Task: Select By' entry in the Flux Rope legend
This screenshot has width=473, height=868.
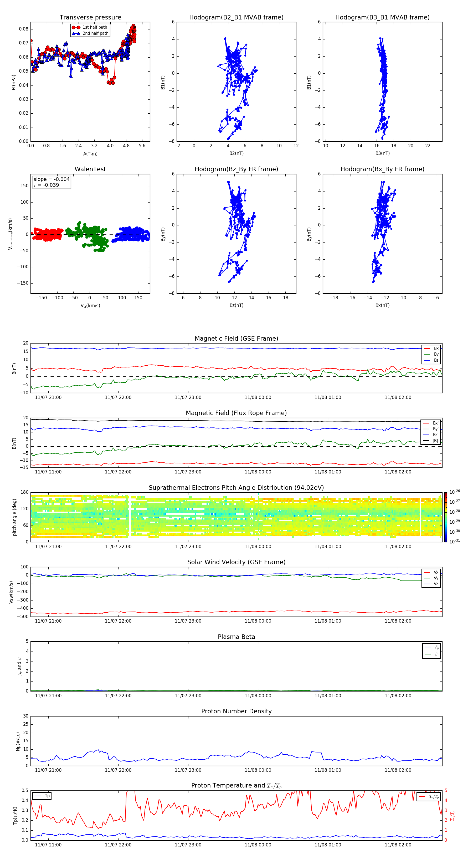Action: (x=431, y=429)
